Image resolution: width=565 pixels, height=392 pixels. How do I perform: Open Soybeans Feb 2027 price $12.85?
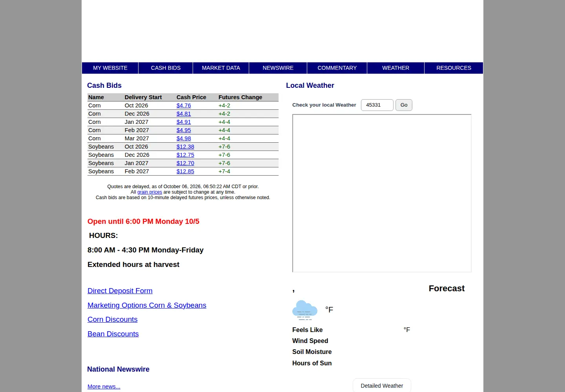pos(185,171)
